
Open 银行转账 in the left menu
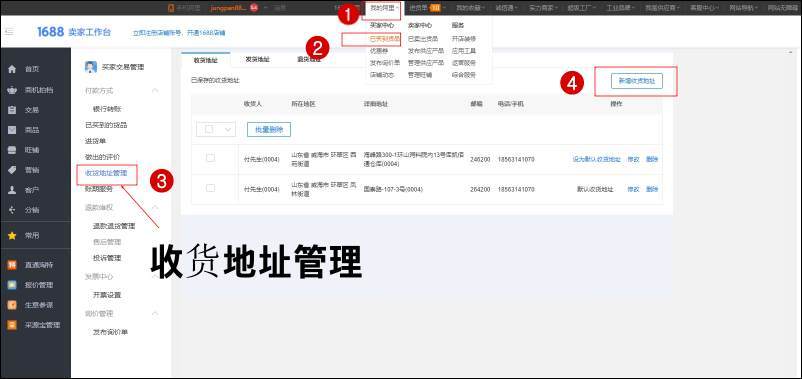coord(107,109)
